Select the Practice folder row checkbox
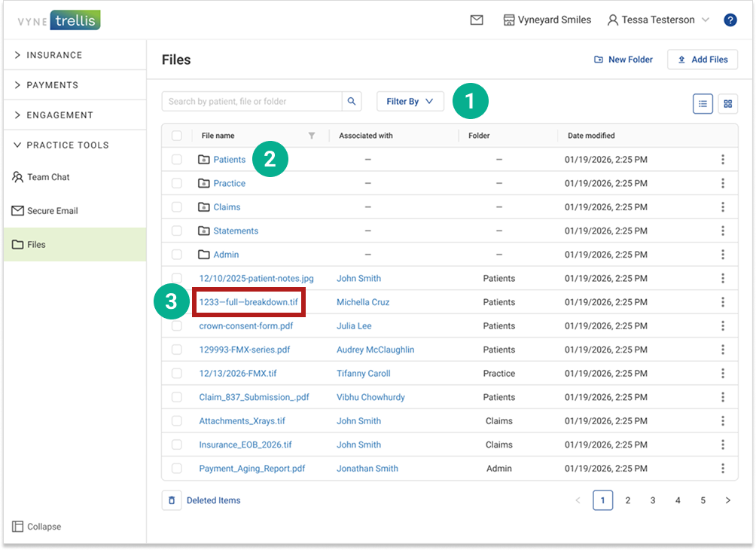 coord(177,183)
